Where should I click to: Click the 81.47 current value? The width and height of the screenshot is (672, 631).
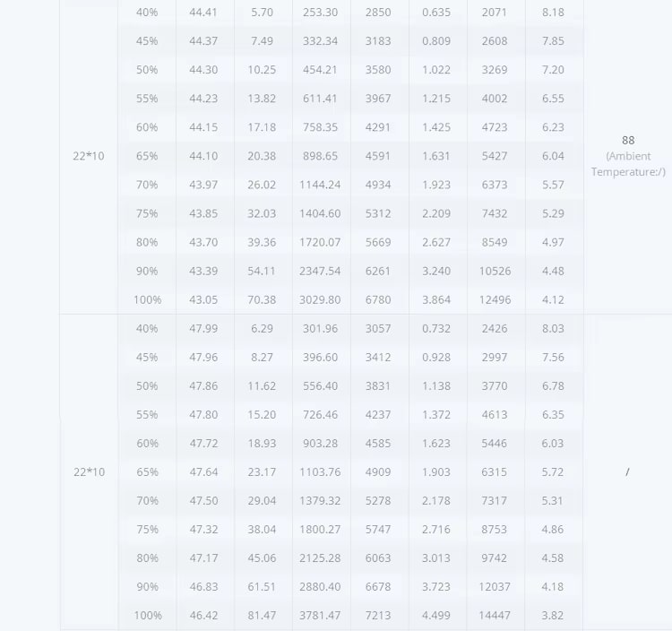262,616
